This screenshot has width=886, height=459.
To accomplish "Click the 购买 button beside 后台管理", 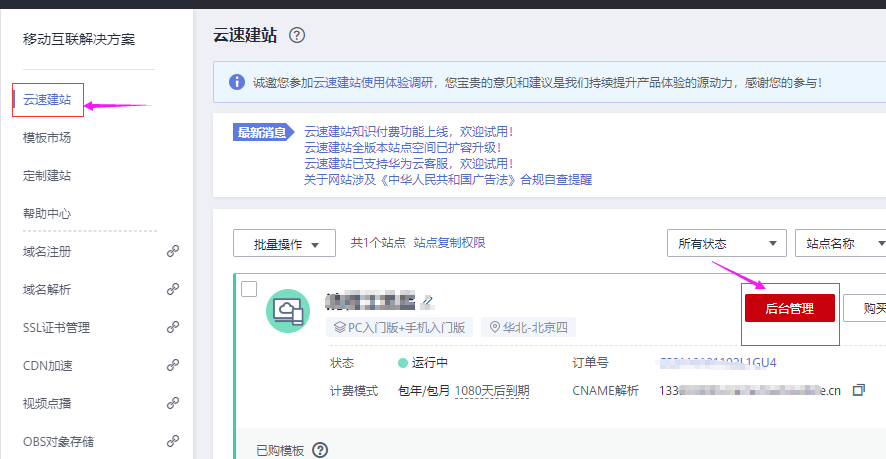I will [865, 308].
